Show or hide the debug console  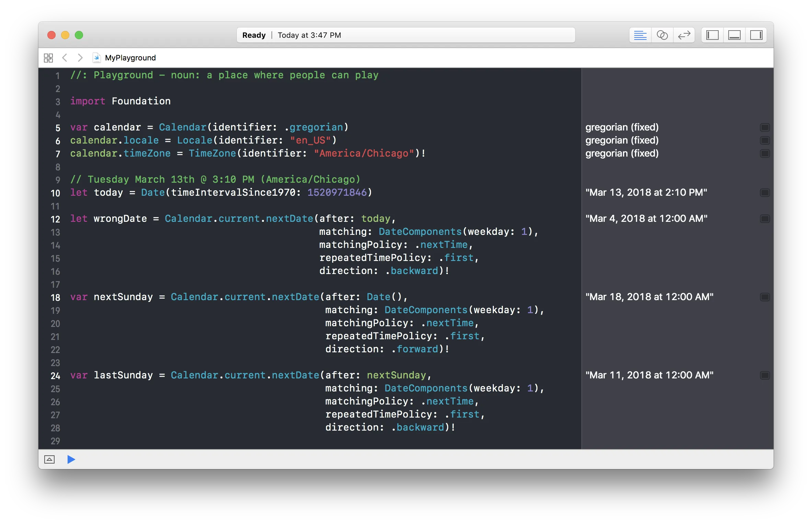click(x=49, y=459)
